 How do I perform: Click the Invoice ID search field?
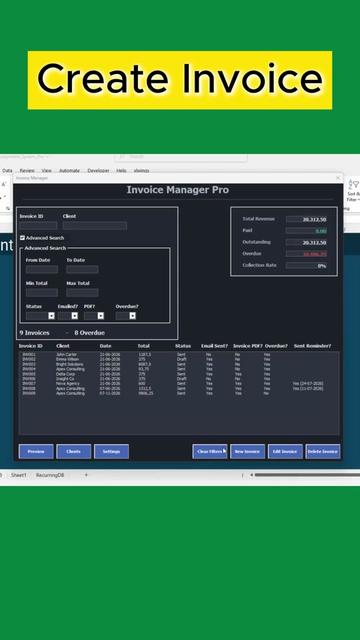pos(38,226)
